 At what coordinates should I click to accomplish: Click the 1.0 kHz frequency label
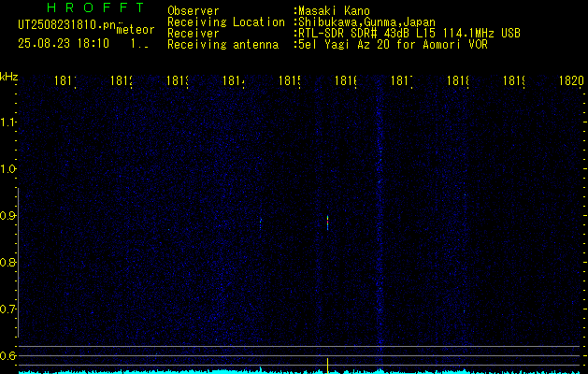7,169
